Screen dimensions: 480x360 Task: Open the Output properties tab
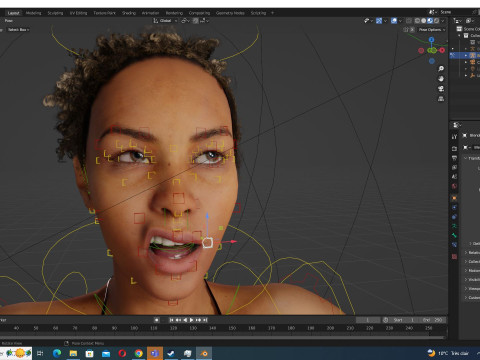(x=454, y=158)
